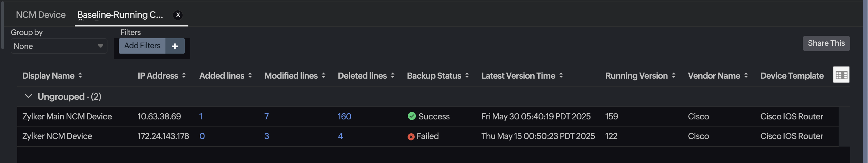The width and height of the screenshot is (868, 163).
Task: Sort by IP Address column arrows
Action: tap(184, 75)
